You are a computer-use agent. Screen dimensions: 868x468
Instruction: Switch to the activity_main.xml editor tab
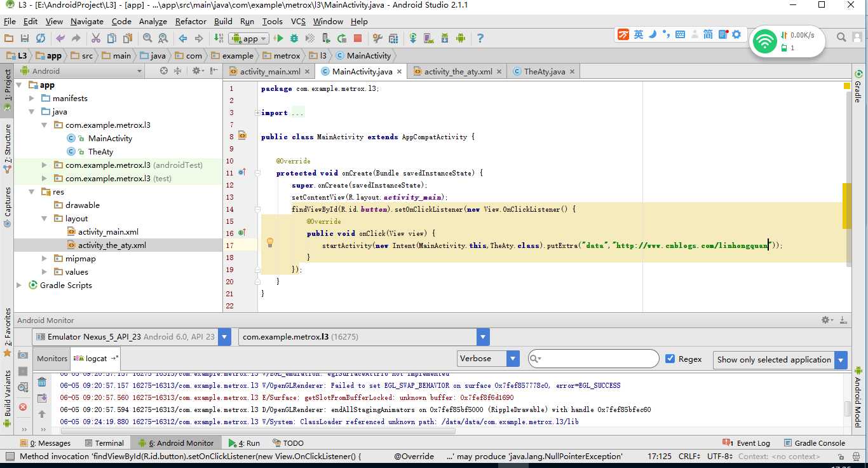(x=269, y=71)
